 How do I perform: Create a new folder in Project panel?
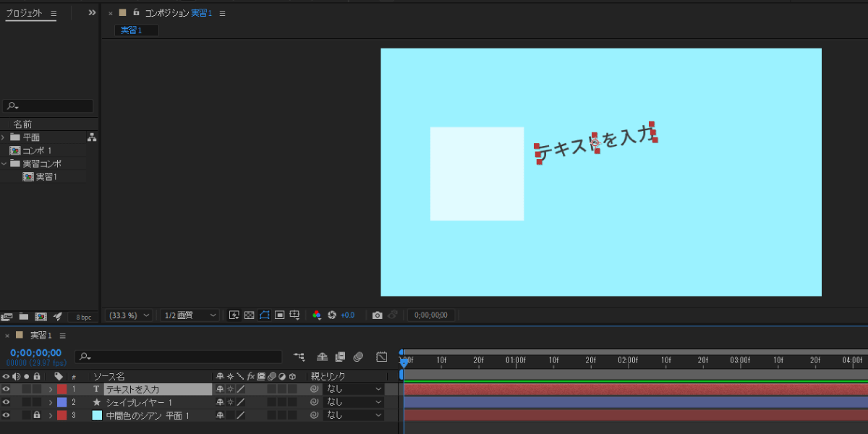24,316
